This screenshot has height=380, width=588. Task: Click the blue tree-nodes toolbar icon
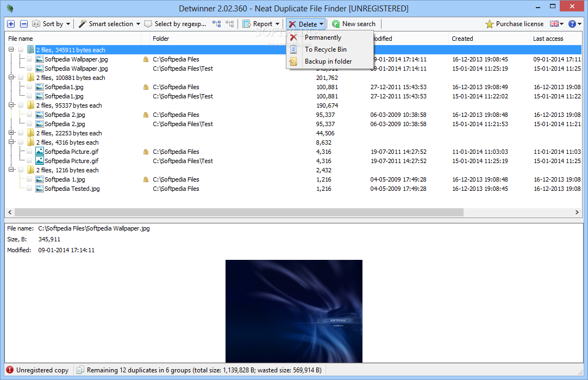pos(216,24)
